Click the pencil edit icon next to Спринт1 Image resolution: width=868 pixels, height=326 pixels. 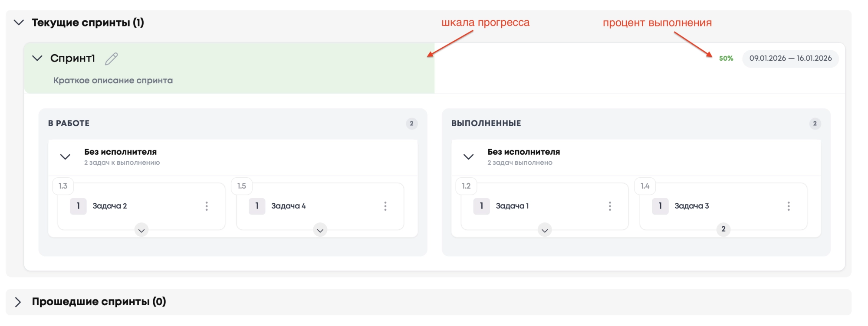(x=112, y=59)
